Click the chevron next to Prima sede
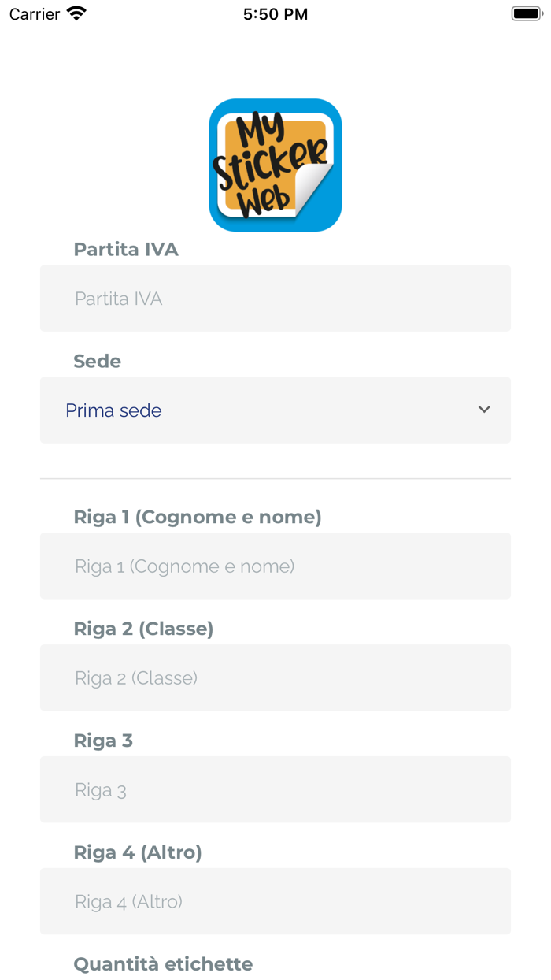 (x=485, y=410)
